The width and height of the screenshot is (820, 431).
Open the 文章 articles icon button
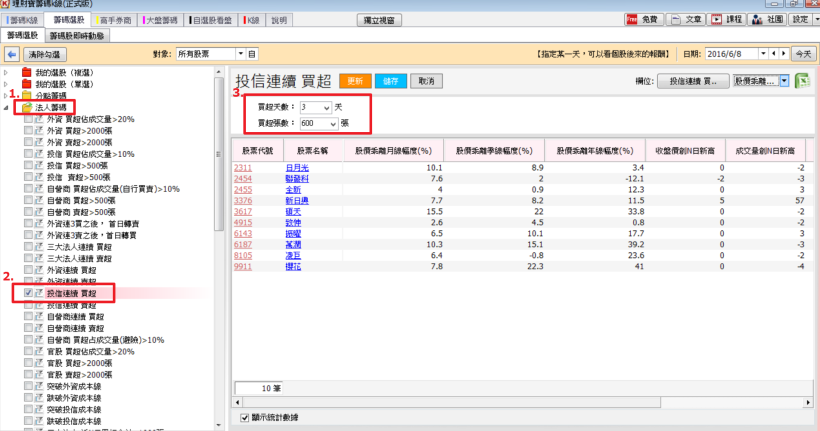coord(687,19)
